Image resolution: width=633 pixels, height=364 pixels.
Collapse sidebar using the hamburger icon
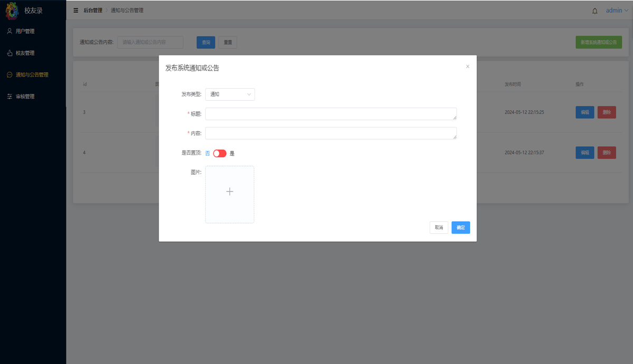[76, 11]
